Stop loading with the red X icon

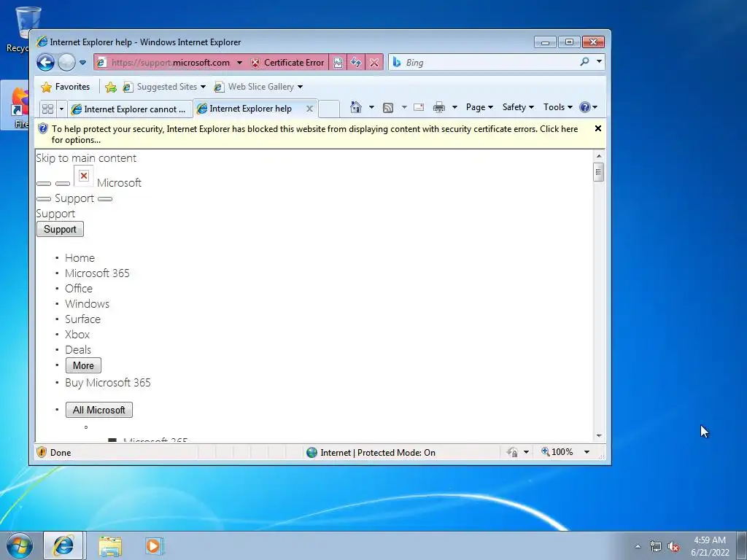pos(374,63)
